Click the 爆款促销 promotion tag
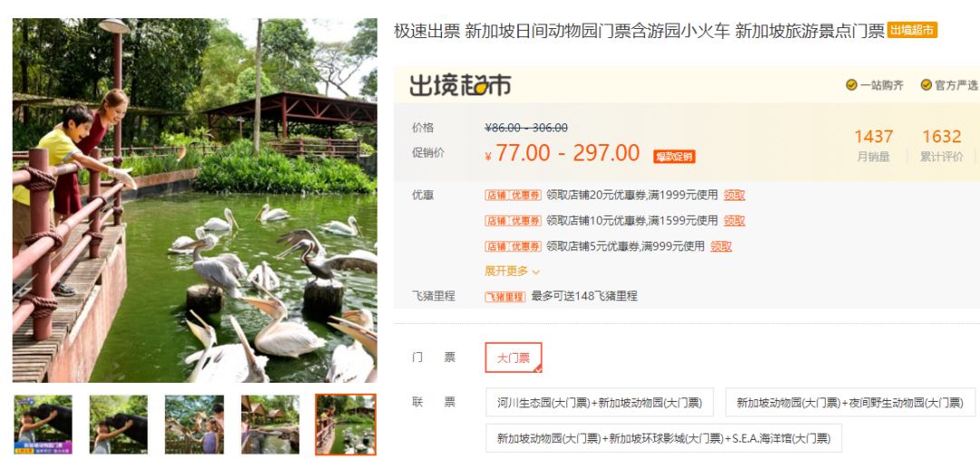This screenshot has width=980, height=459. pyautogui.click(x=674, y=156)
